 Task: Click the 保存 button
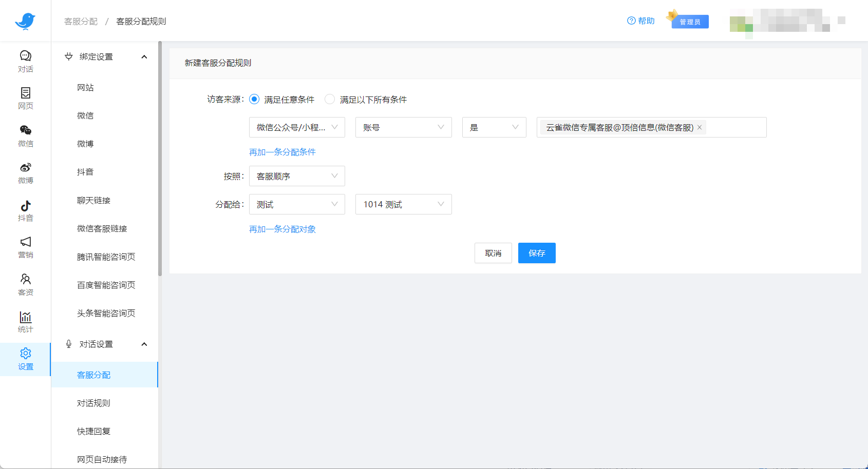coord(537,253)
